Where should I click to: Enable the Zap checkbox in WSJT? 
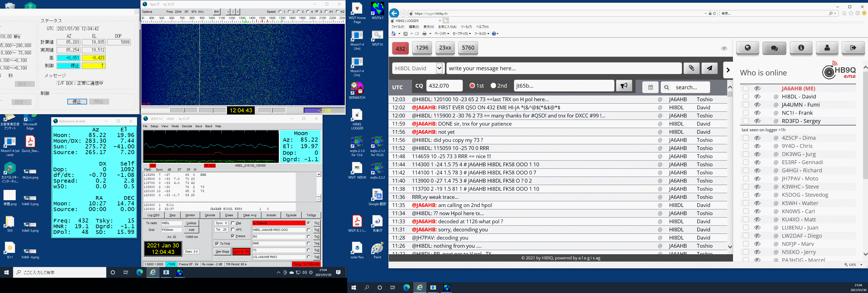[233, 223]
